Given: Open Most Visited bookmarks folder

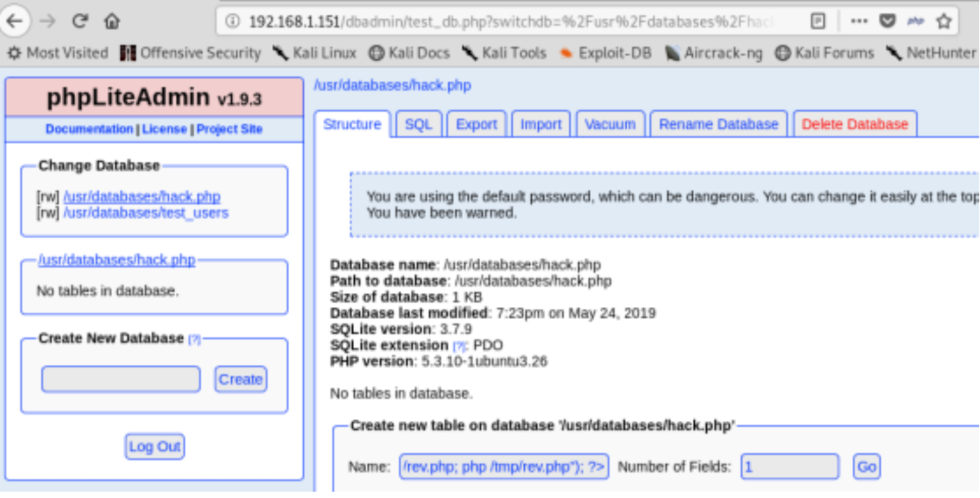Looking at the screenshot, I should point(57,53).
